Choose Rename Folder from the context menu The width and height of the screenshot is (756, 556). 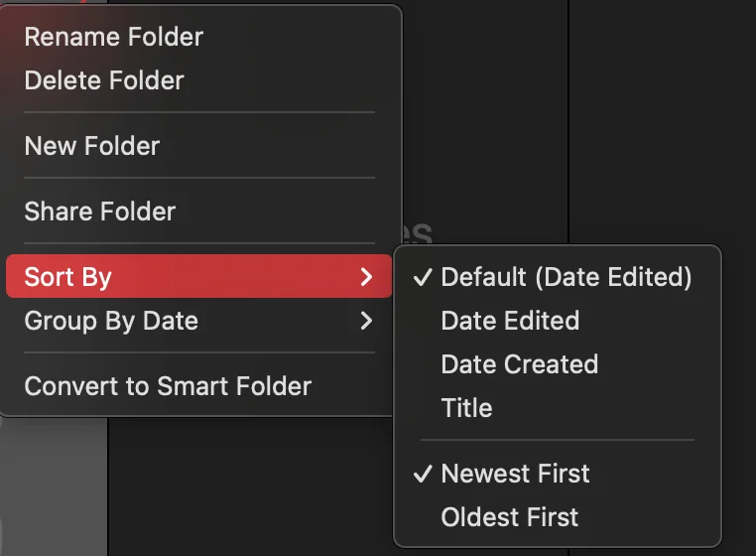pos(113,37)
